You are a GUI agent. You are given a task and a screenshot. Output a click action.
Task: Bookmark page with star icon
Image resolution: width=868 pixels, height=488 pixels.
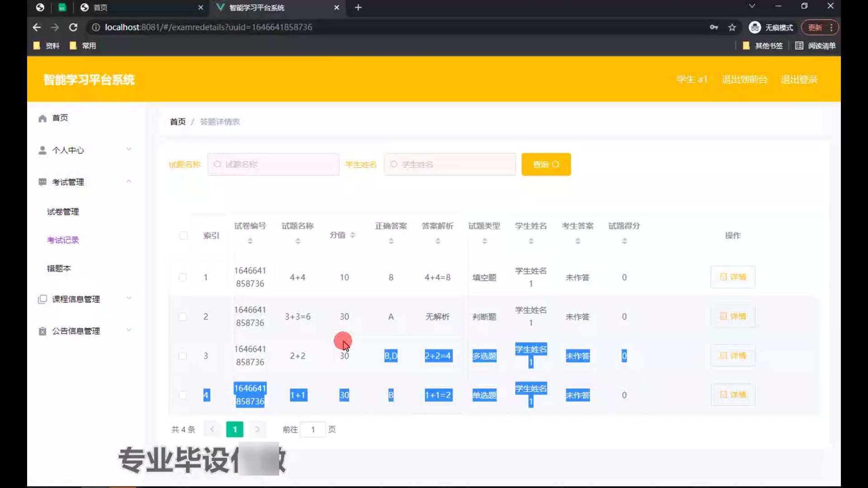tap(732, 28)
